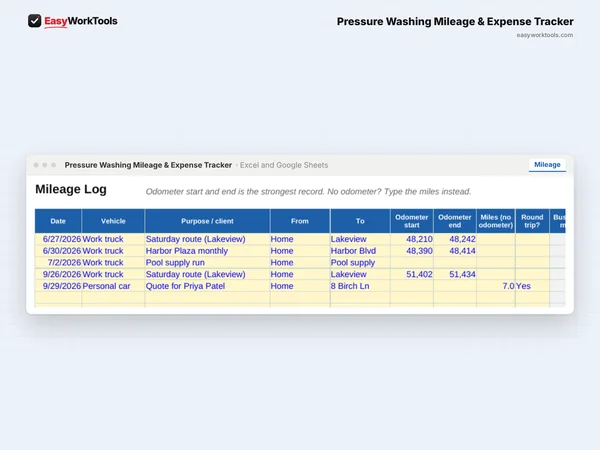
Task: Select the Vehicle column header
Action: pos(113,221)
